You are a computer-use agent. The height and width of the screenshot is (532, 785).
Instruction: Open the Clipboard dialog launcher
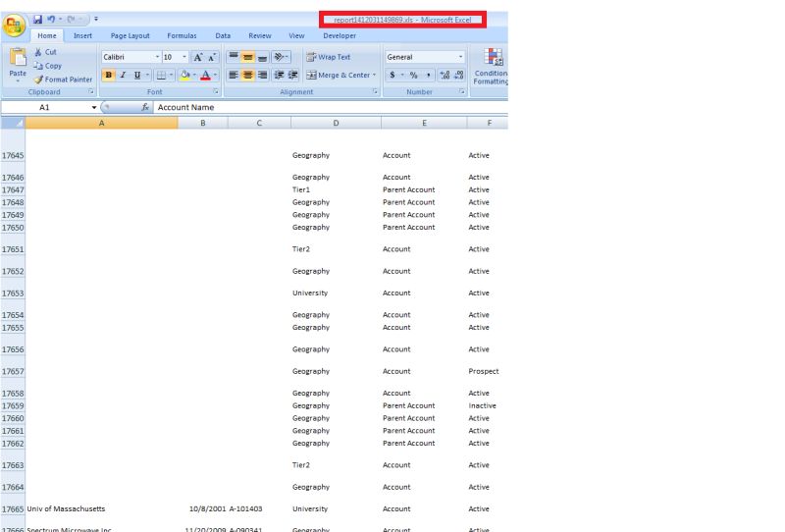[91, 91]
